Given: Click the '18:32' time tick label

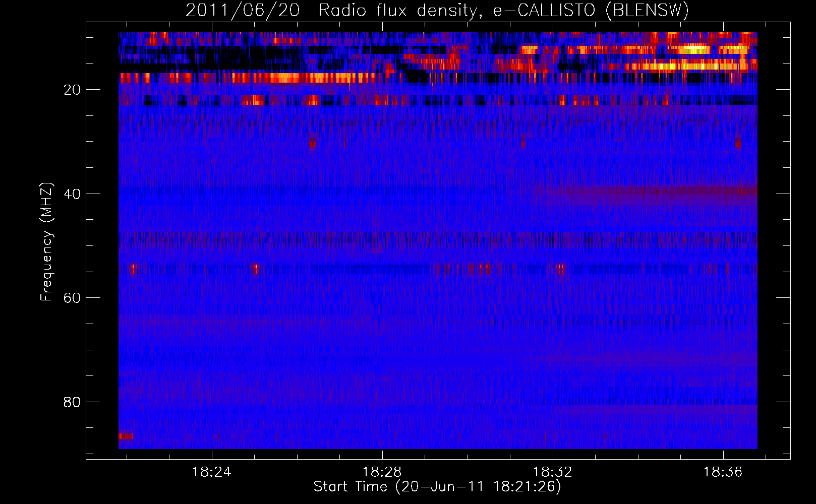Looking at the screenshot, I should point(553,472).
